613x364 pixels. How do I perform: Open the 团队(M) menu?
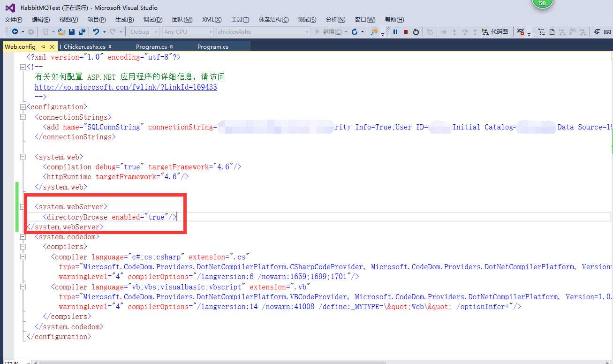pos(182,20)
